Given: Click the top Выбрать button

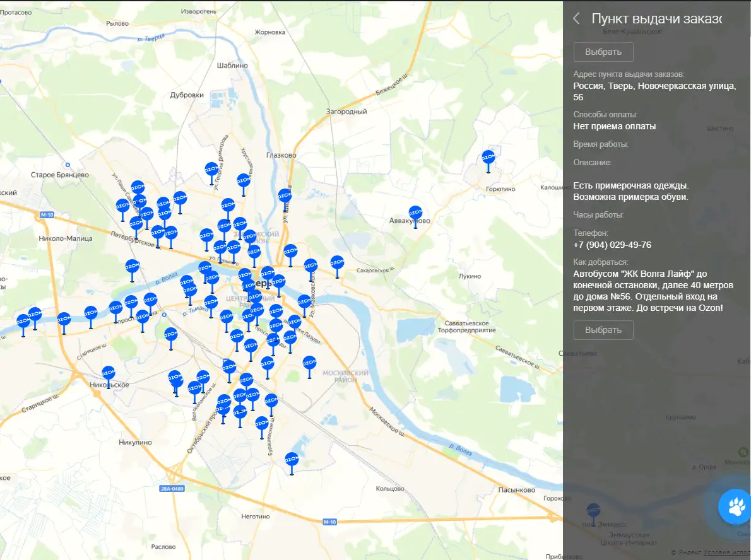Looking at the screenshot, I should pyautogui.click(x=603, y=52).
